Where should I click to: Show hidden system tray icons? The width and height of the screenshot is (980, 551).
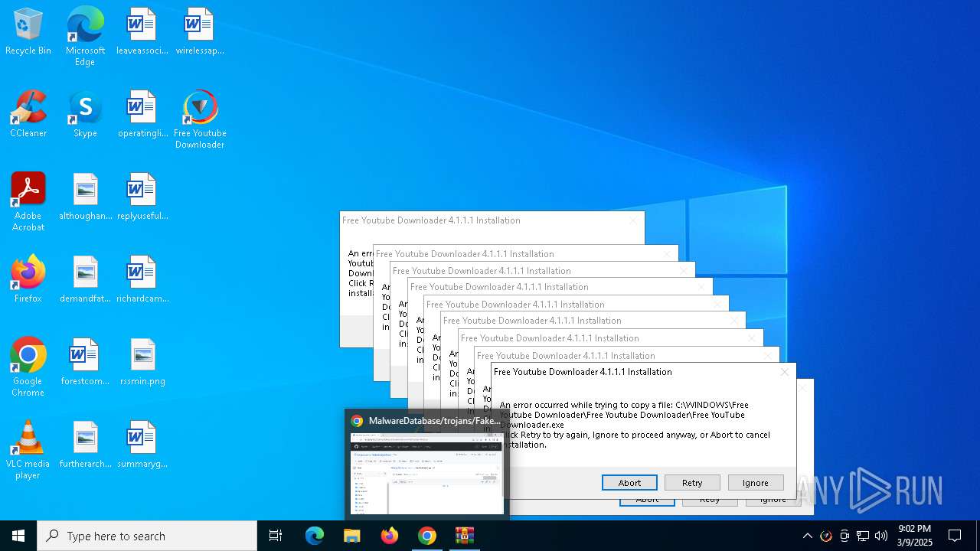[807, 536]
